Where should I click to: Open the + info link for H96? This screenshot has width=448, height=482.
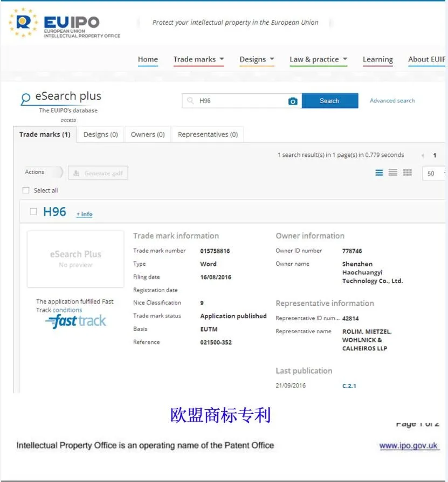(x=85, y=214)
